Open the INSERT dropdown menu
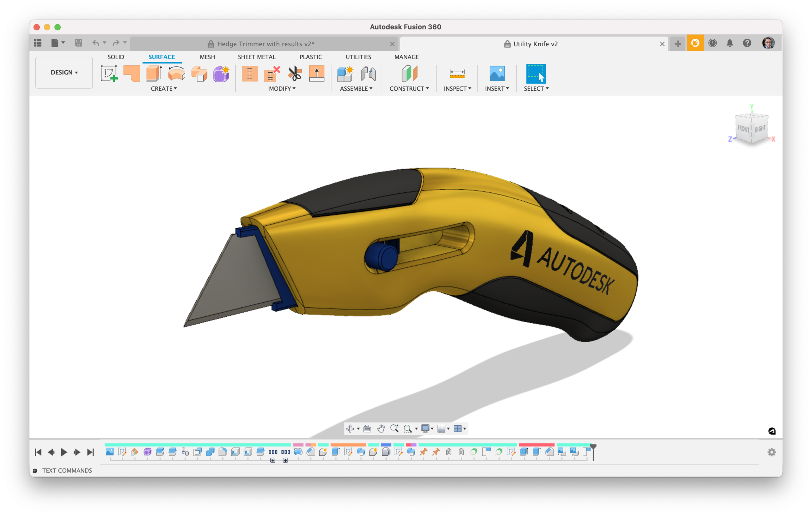Screen dimensions: 812x516 (497, 89)
